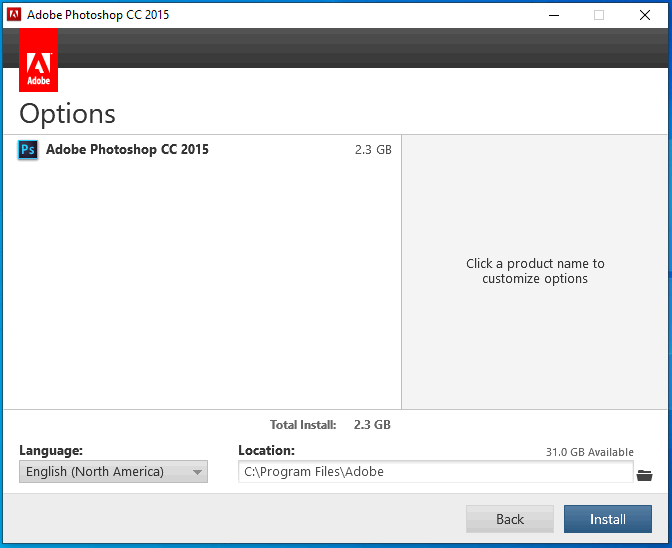The height and width of the screenshot is (548, 672).
Task: Click the red Adobe logo banner
Action: pyautogui.click(x=38, y=60)
